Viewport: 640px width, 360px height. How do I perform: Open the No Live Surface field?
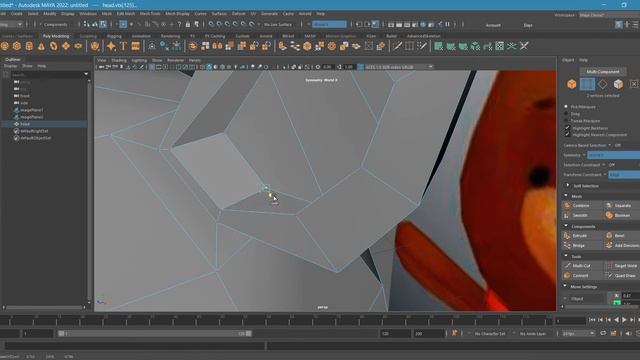tap(278, 24)
